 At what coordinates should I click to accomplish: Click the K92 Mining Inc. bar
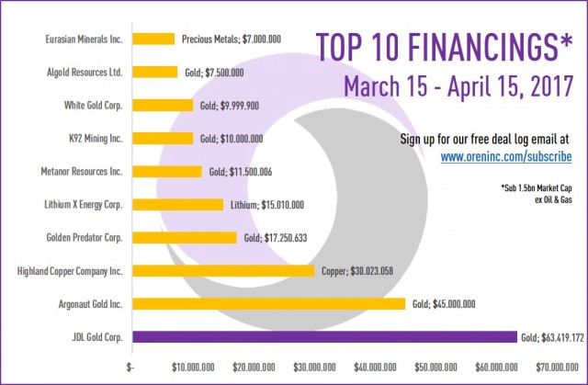pyautogui.click(x=163, y=139)
